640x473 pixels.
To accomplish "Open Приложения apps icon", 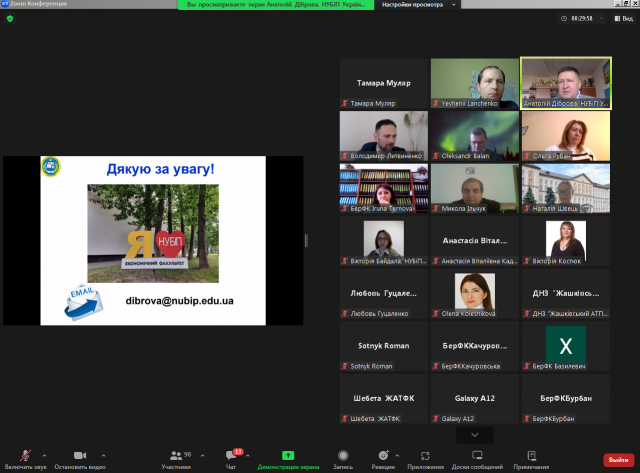I will coord(425,455).
